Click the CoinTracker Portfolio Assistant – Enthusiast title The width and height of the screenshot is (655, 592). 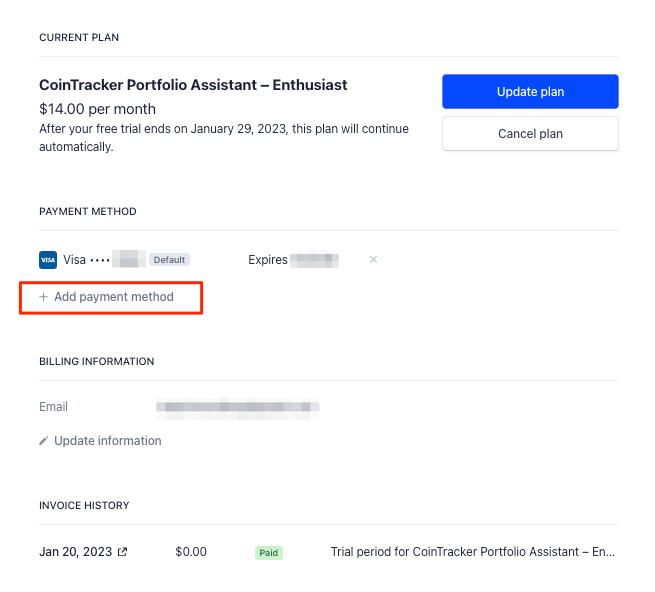pos(193,85)
